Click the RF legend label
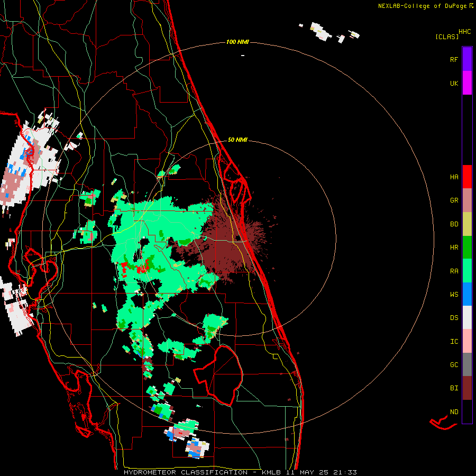The width and height of the screenshot is (476, 476). [454, 59]
